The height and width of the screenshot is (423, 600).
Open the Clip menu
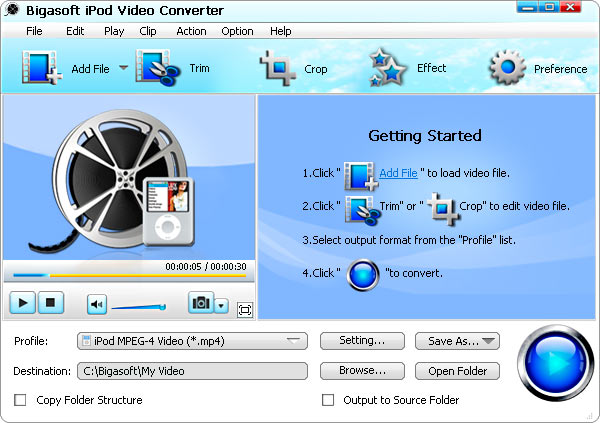148,31
